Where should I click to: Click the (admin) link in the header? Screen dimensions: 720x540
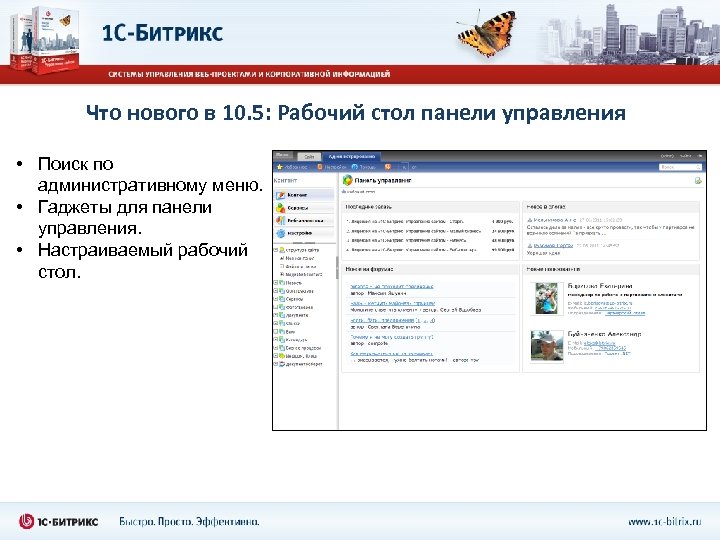coord(667,156)
